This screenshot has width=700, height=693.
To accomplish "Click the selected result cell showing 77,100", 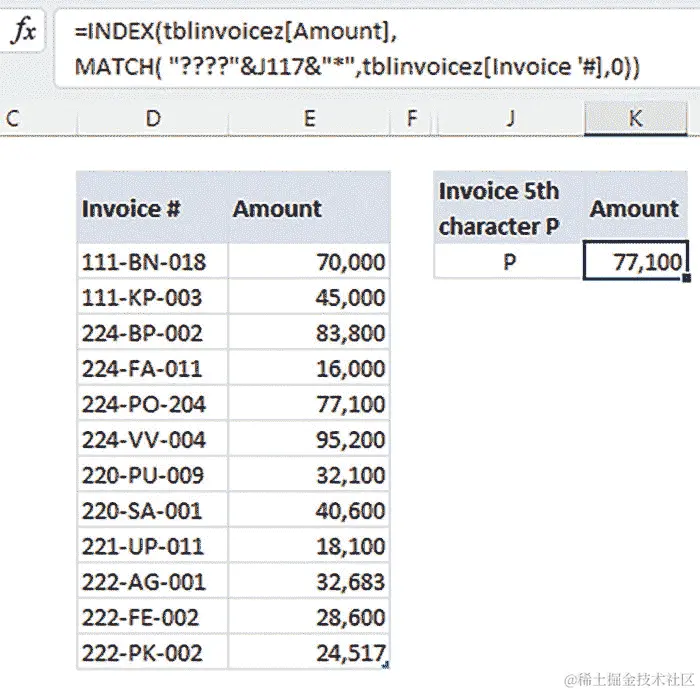I will tap(636, 261).
